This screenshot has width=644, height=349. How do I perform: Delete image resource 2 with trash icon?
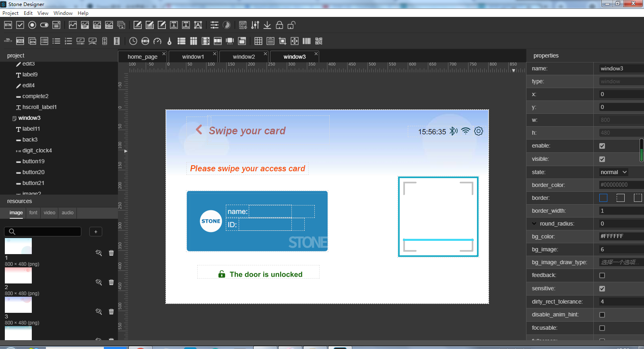point(111,282)
